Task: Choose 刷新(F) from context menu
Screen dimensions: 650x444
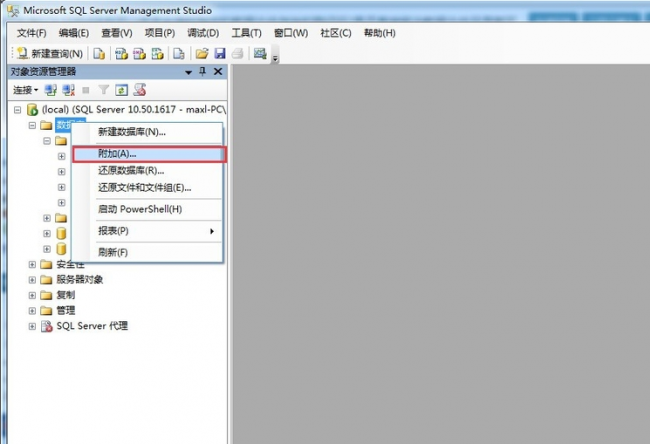Action: [148, 252]
